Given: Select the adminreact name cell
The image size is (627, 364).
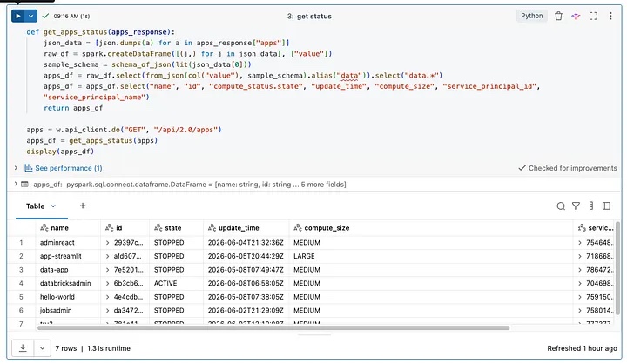Looking at the screenshot, I should (x=69, y=243).
